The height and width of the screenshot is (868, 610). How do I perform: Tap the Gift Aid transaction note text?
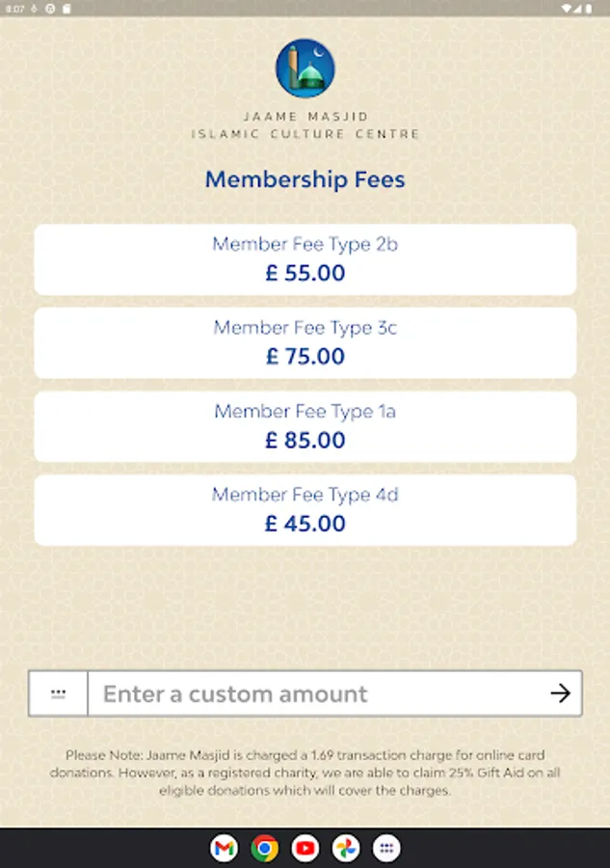(305, 773)
